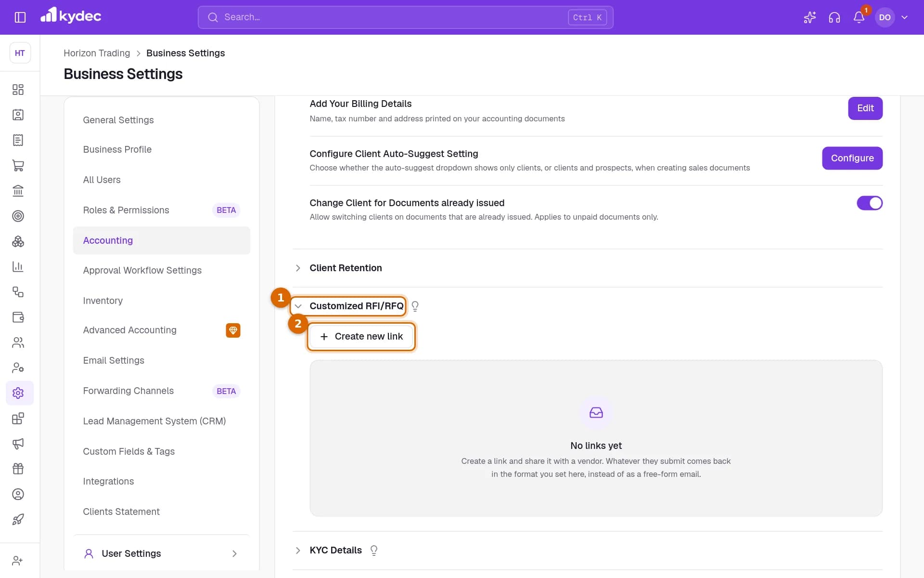Open the rocket icon in sidebar
Image resolution: width=924 pixels, height=578 pixels.
[x=18, y=519]
